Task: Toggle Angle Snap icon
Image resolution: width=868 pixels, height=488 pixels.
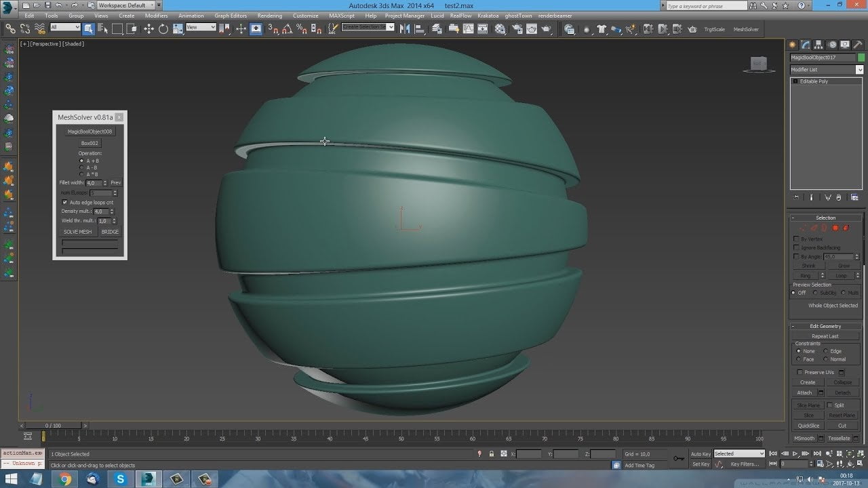Action: pos(287,28)
